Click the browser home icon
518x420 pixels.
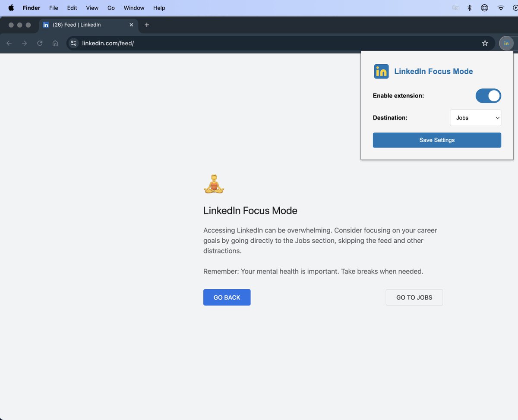(x=55, y=43)
